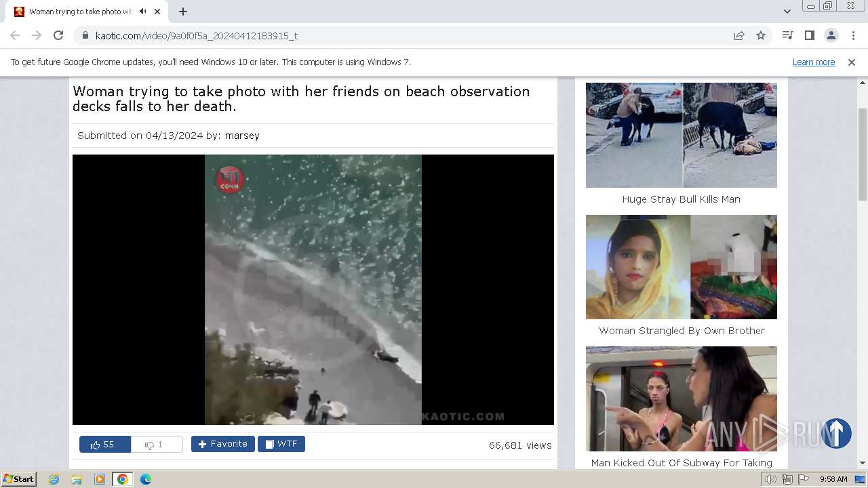Open media controls icon in toolbar
This screenshot has height=488, width=868.
[x=787, y=35]
